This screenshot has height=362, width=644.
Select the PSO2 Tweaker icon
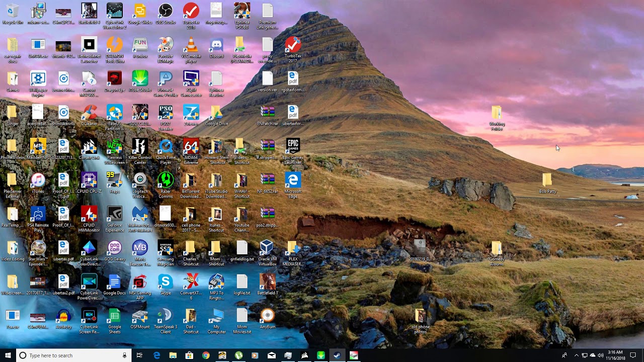click(166, 118)
